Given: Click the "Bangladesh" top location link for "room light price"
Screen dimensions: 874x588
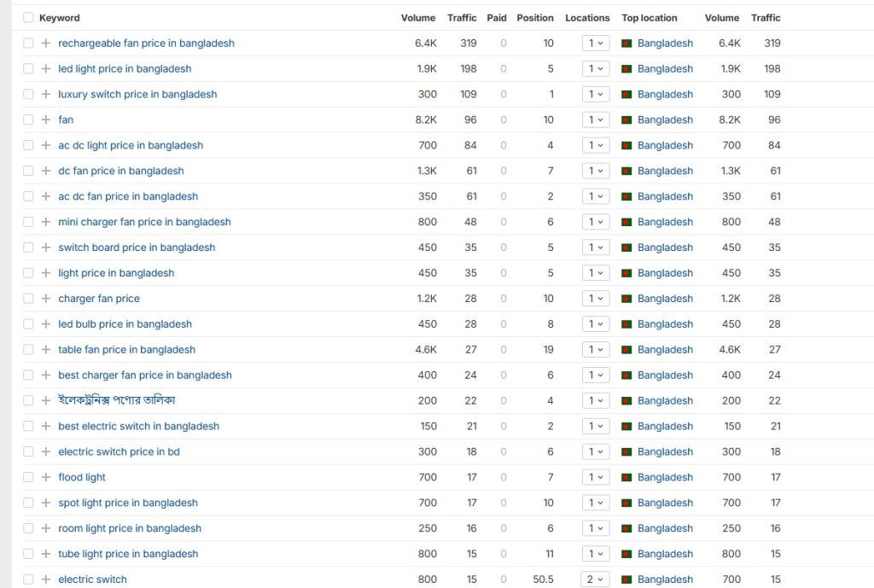Looking at the screenshot, I should tap(666, 528).
